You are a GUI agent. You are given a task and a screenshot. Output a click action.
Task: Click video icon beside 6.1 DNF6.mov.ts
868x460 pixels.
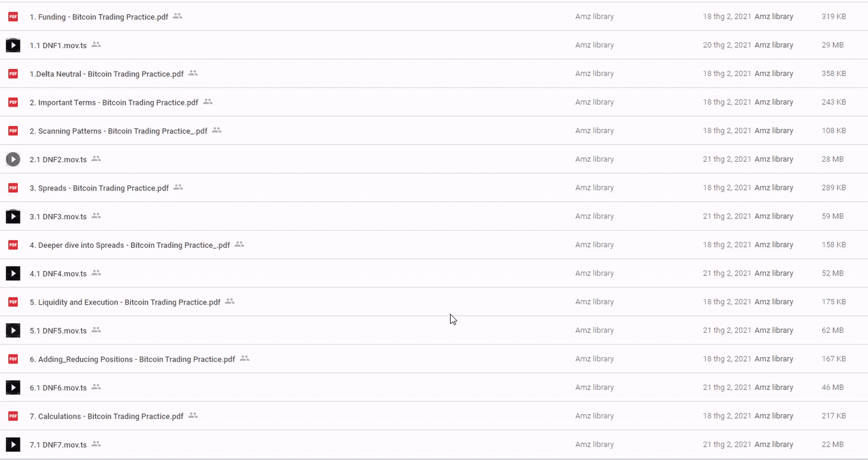[13, 387]
